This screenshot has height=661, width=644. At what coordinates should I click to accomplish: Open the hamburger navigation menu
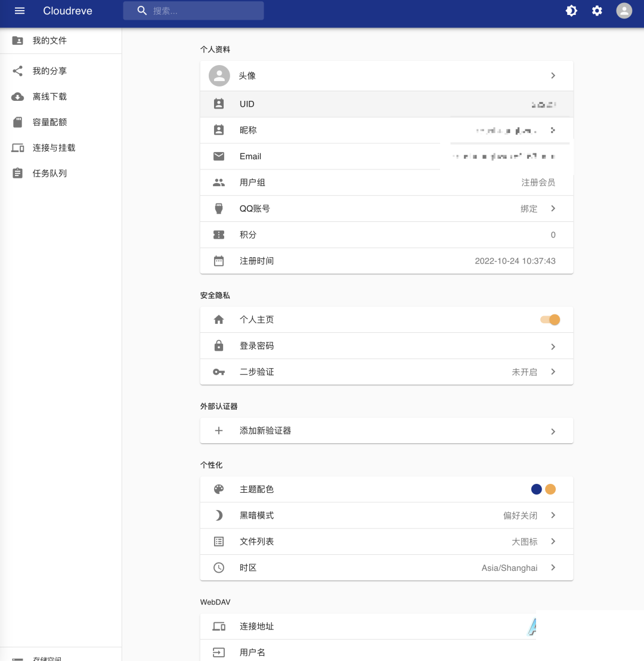click(x=20, y=11)
